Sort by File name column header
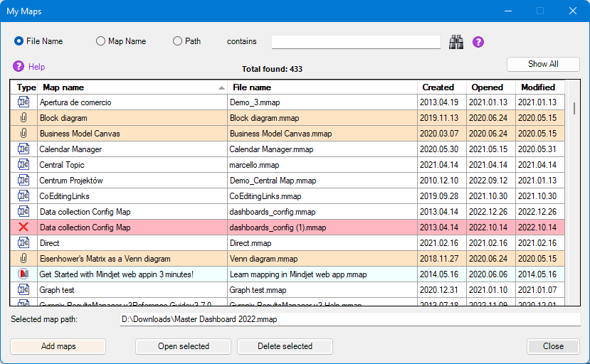Image resolution: width=590 pixels, height=364 pixels. [x=322, y=87]
